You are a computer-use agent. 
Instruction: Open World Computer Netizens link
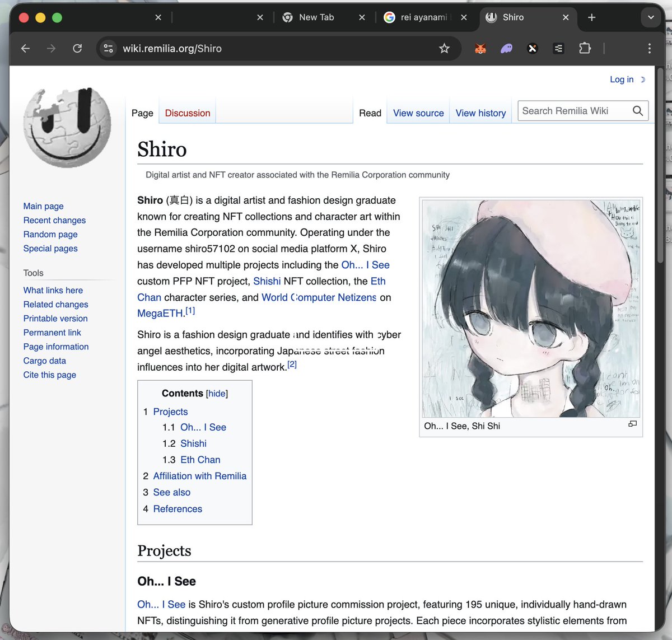click(x=319, y=297)
